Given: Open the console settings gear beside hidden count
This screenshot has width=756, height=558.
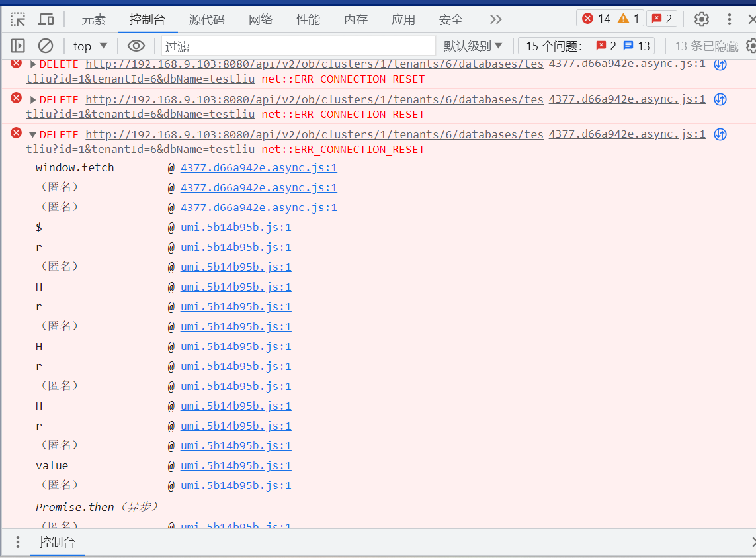Looking at the screenshot, I should (751, 46).
